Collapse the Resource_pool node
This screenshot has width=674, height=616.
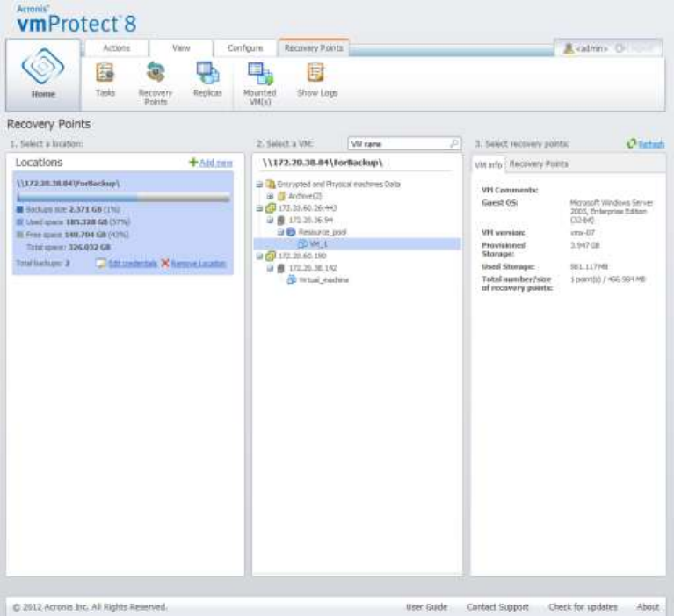tap(280, 233)
